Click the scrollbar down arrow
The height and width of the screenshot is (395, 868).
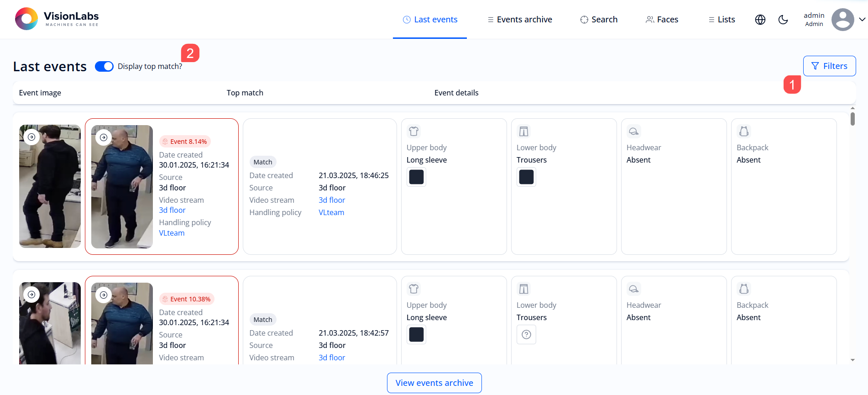[x=852, y=360]
